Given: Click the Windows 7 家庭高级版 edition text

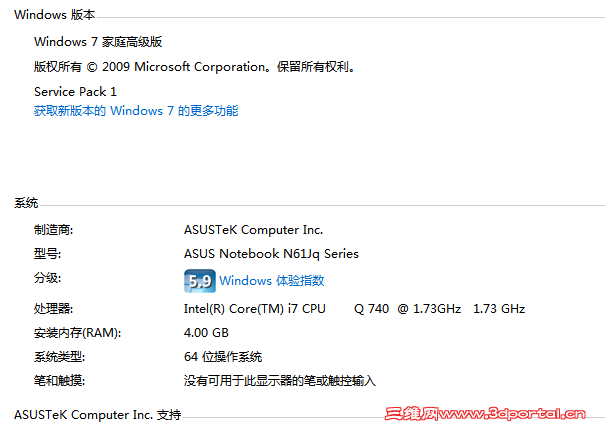Looking at the screenshot, I should click(x=98, y=42).
